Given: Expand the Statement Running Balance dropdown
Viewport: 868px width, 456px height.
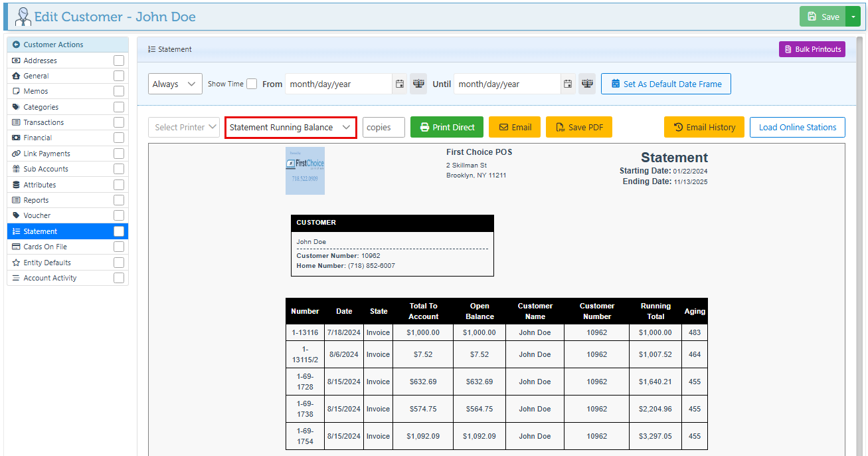Looking at the screenshot, I should [290, 128].
